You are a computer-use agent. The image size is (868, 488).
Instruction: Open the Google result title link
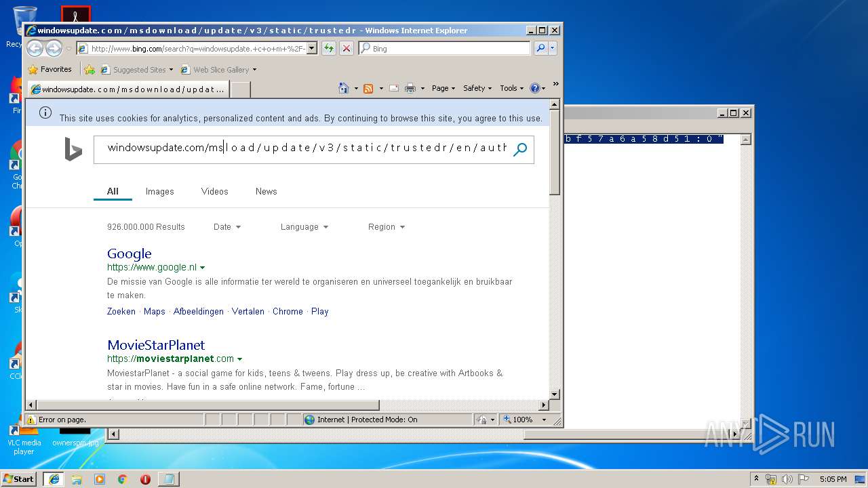tap(130, 253)
